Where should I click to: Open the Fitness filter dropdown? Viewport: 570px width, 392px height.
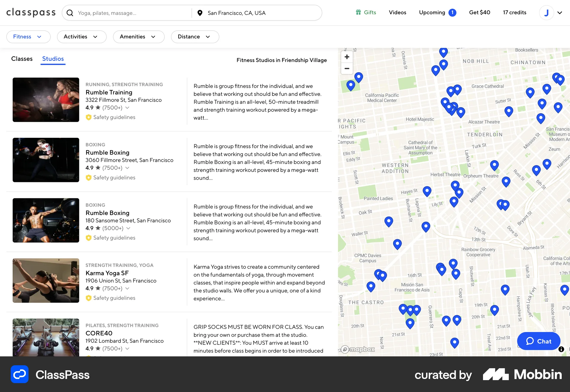(x=28, y=37)
